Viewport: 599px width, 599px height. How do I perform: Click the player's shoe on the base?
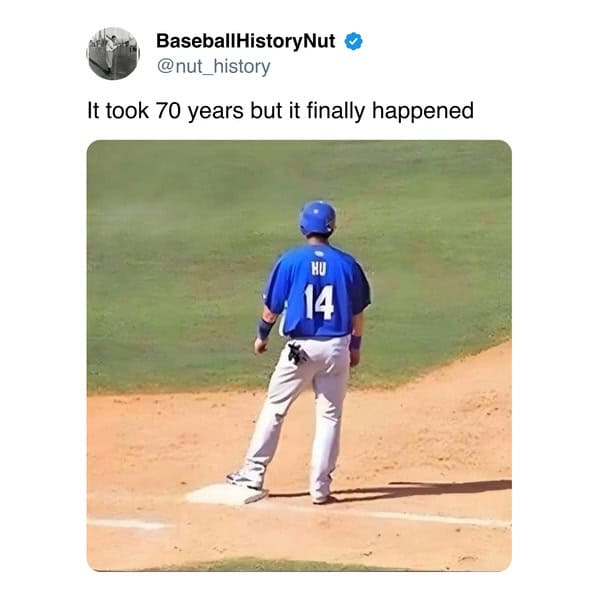click(x=246, y=480)
